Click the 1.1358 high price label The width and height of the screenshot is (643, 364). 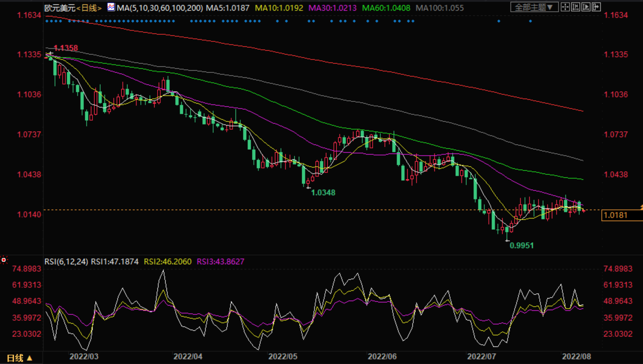66,48
